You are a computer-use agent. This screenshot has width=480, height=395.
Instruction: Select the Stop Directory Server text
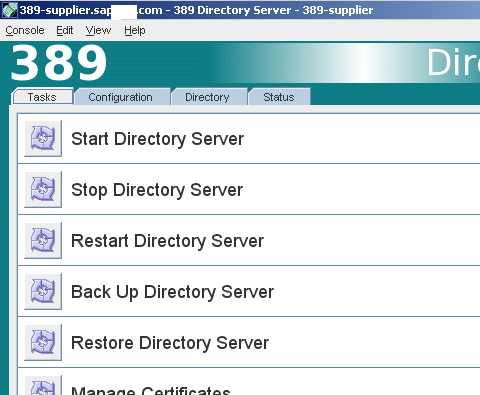click(157, 190)
